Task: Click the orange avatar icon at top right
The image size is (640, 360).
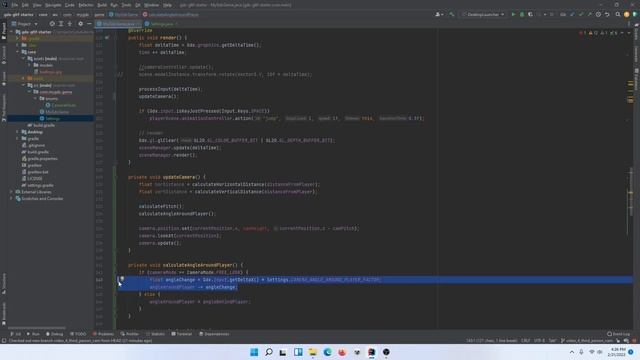Action: (627, 15)
